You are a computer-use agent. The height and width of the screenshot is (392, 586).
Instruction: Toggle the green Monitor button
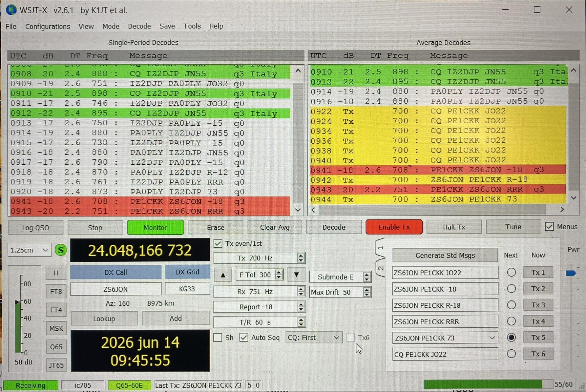[x=155, y=227]
